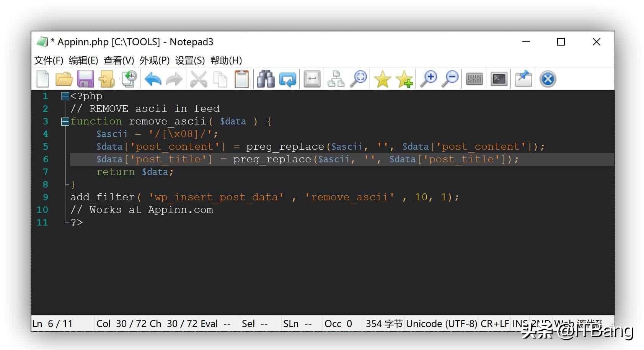Minimize the Notepad3 window
The height and width of the screenshot is (350, 644).
[x=526, y=42]
